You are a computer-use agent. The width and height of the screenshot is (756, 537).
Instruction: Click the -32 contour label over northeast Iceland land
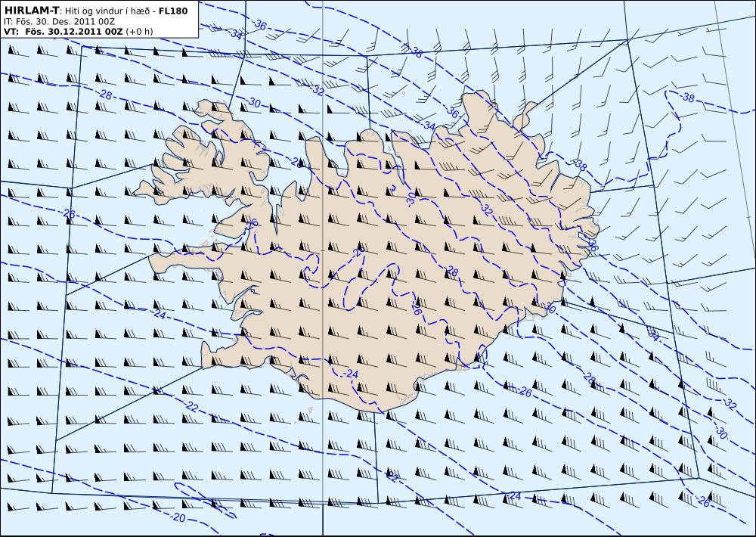(x=486, y=210)
